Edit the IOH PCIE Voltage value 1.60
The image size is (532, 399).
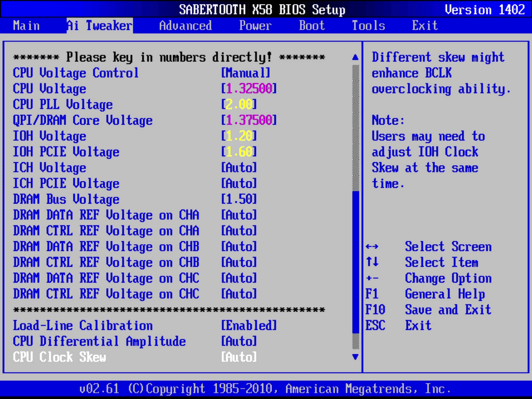coord(239,152)
